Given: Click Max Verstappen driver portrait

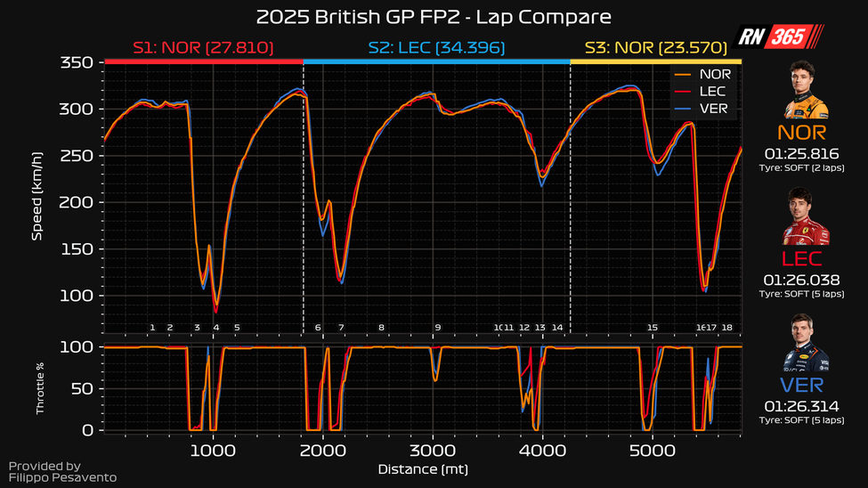Looking at the screenshot, I should (805, 344).
